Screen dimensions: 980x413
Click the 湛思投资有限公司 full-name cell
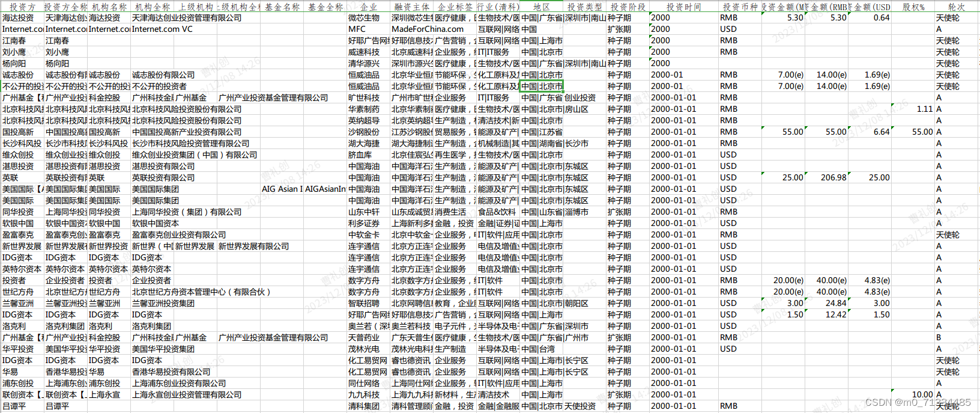pyautogui.click(x=163, y=167)
